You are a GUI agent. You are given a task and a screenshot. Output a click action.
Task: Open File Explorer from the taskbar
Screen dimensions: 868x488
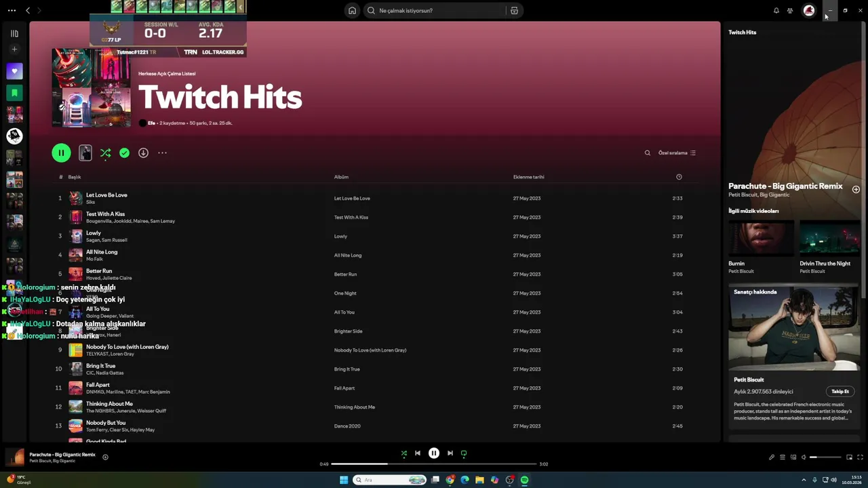point(479,480)
